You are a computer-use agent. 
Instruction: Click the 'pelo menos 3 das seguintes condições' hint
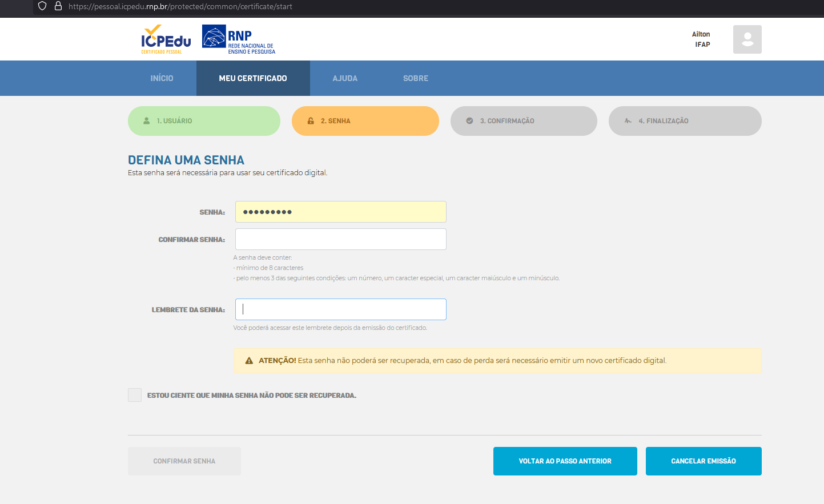tap(396, 278)
